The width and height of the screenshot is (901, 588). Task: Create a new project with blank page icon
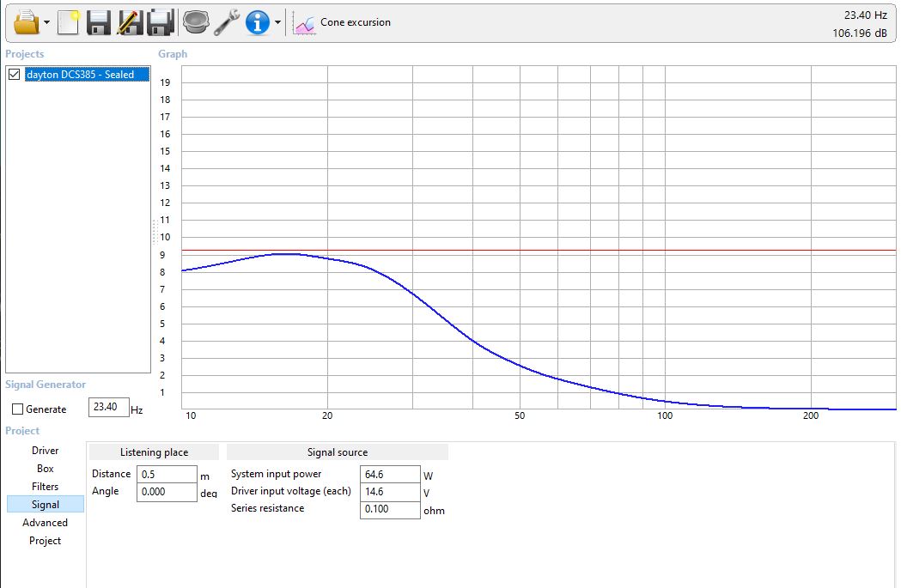(69, 22)
